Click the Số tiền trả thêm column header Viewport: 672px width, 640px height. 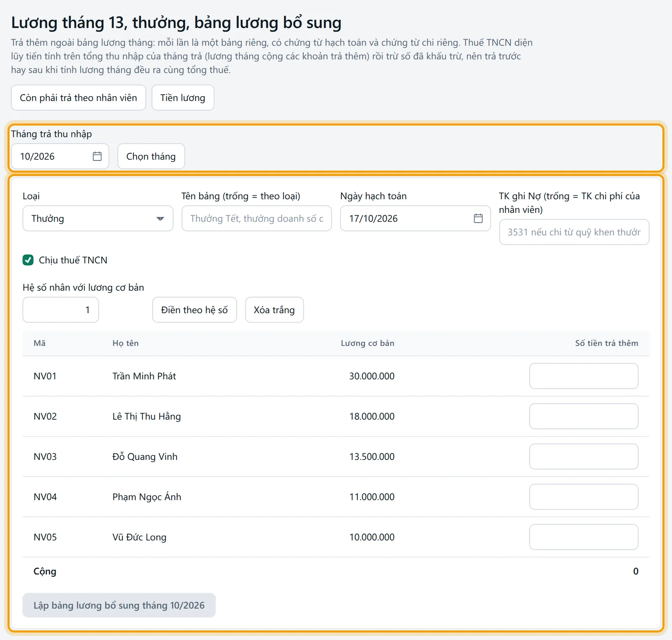pos(606,343)
